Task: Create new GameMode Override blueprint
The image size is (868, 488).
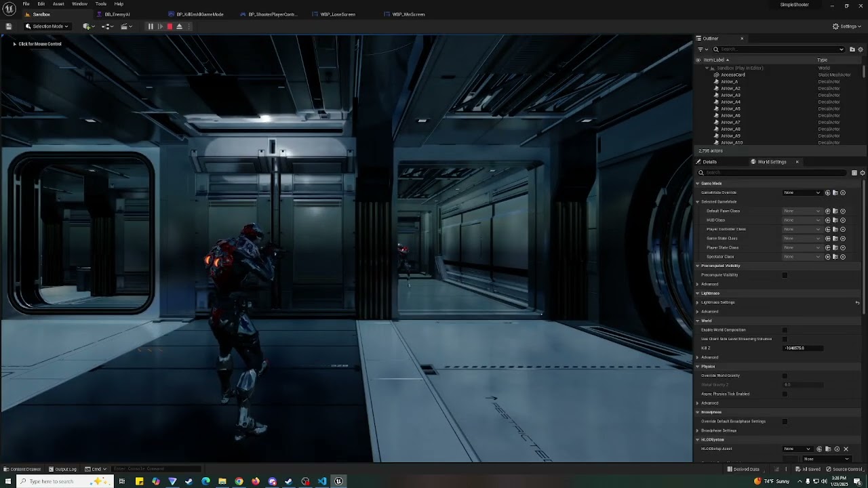Action: point(843,192)
